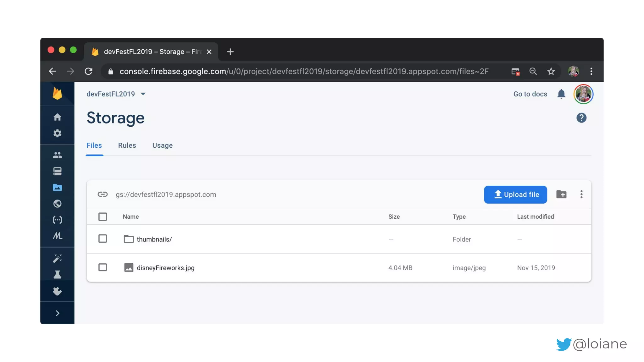Switch to the Usage tab
Viewport: 644px width, 362px height.
(x=162, y=145)
